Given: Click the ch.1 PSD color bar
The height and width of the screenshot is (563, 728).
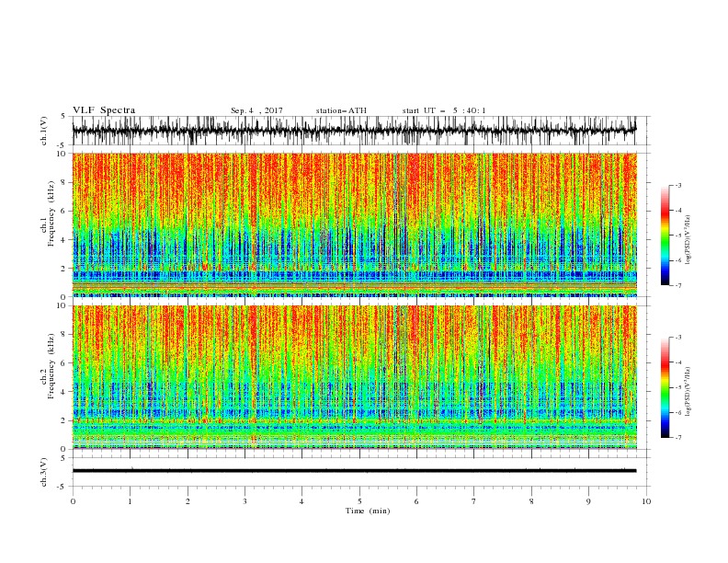Looking at the screenshot, I should click(x=665, y=236).
